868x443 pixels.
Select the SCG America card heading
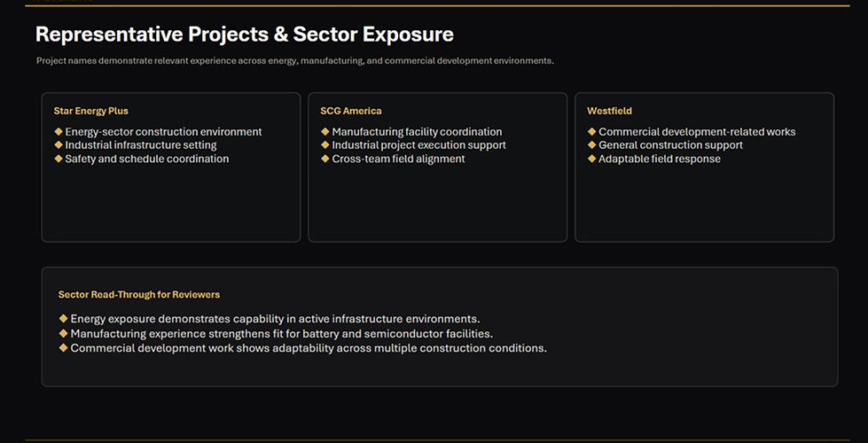[x=351, y=111]
